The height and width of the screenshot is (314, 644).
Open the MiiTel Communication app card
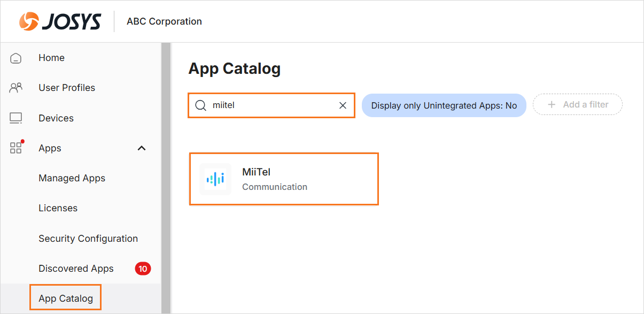tap(284, 179)
